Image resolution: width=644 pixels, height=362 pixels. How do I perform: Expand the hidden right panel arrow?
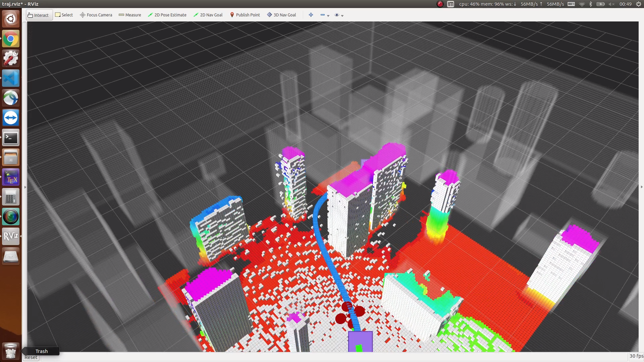pyautogui.click(x=641, y=187)
